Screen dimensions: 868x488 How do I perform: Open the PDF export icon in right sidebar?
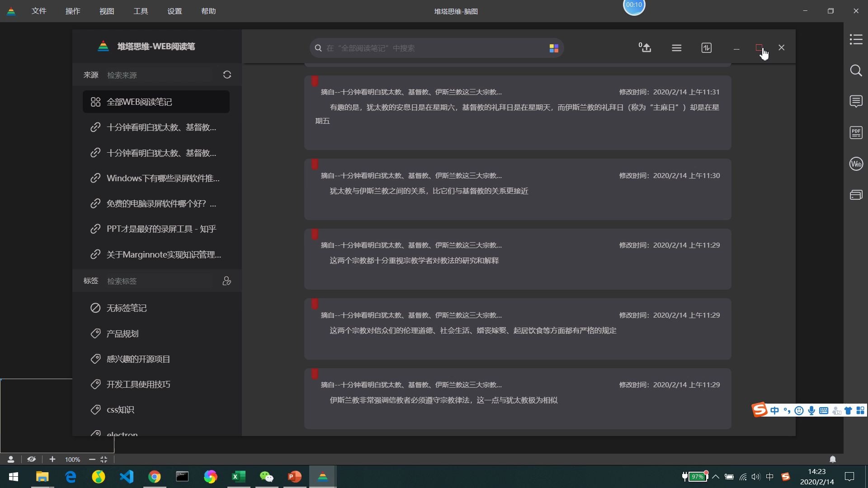(856, 132)
